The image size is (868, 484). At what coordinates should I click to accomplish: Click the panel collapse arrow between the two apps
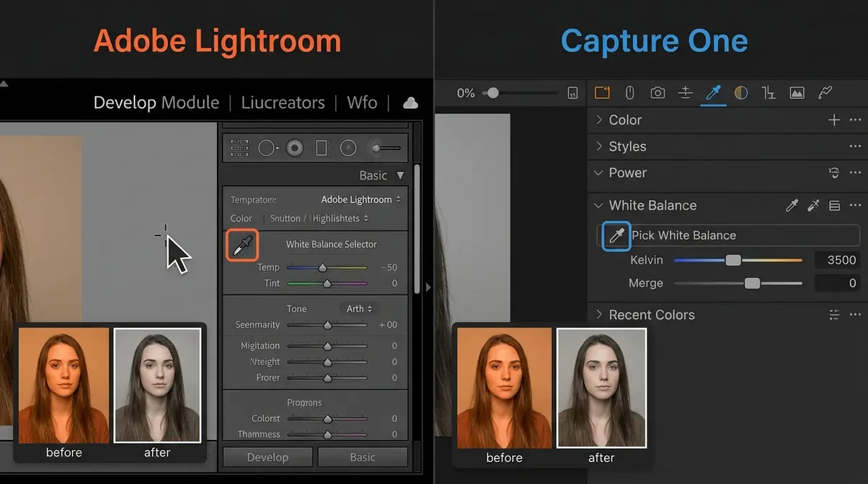428,287
